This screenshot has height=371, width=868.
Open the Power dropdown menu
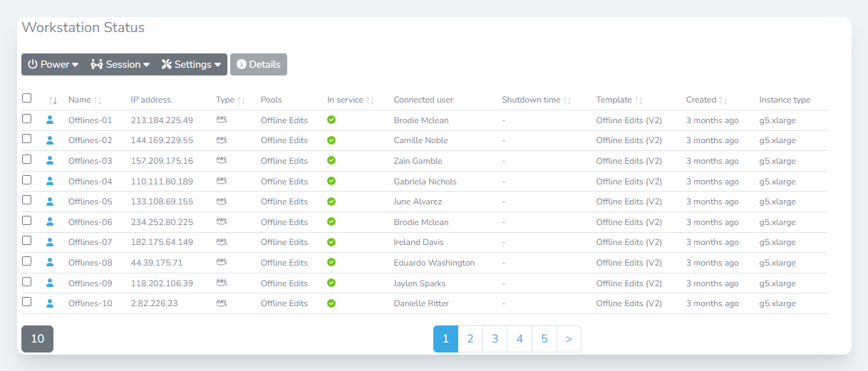[x=53, y=64]
